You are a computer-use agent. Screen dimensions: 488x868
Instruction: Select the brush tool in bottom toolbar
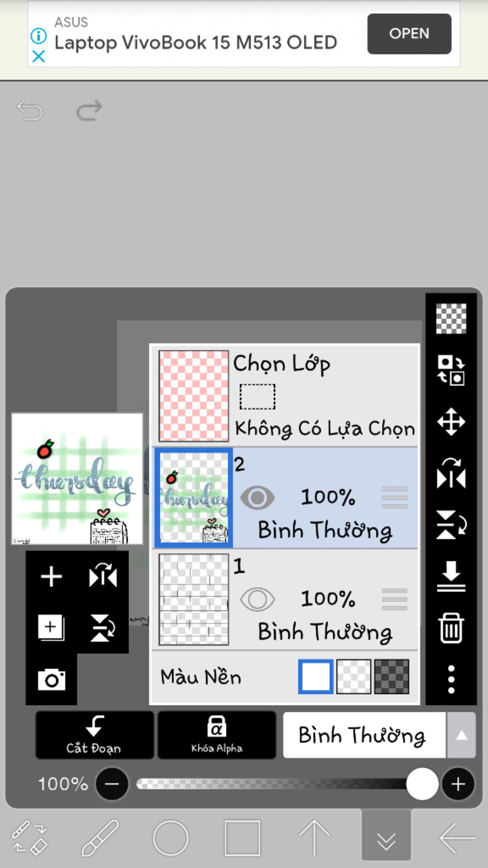pos(100,838)
